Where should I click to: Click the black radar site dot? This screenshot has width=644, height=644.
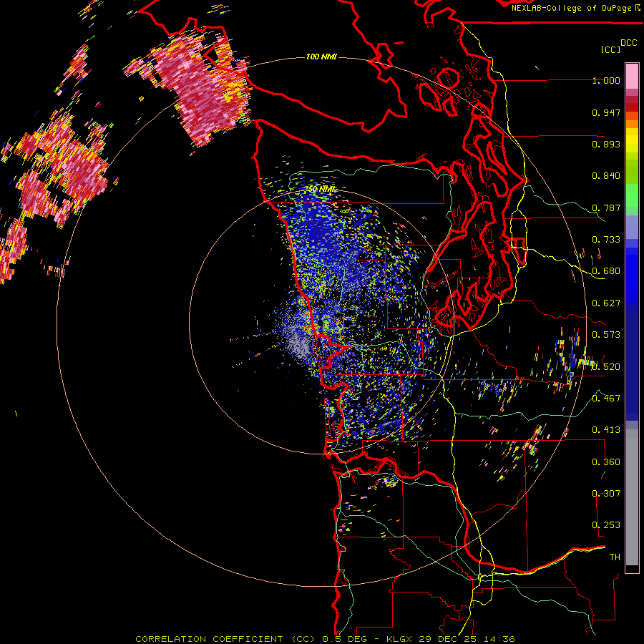[x=320, y=324]
